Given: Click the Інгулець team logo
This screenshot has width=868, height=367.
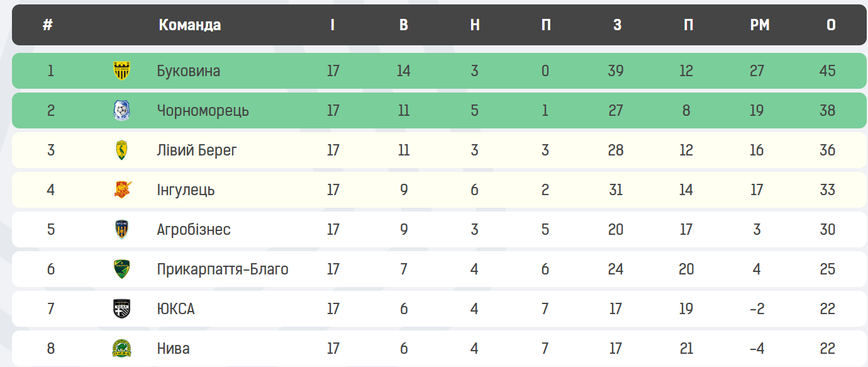Looking at the screenshot, I should 121,189.
